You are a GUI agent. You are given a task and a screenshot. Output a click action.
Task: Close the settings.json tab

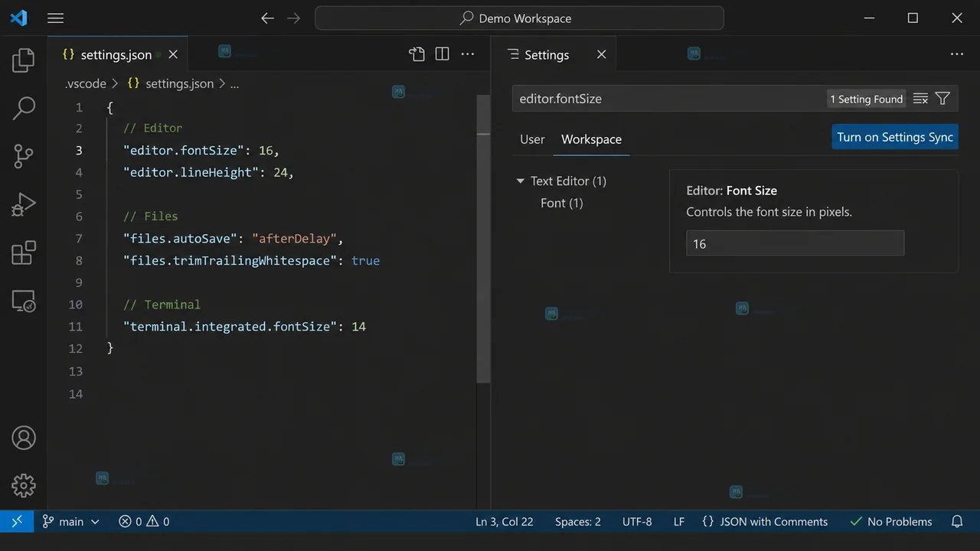tap(173, 54)
